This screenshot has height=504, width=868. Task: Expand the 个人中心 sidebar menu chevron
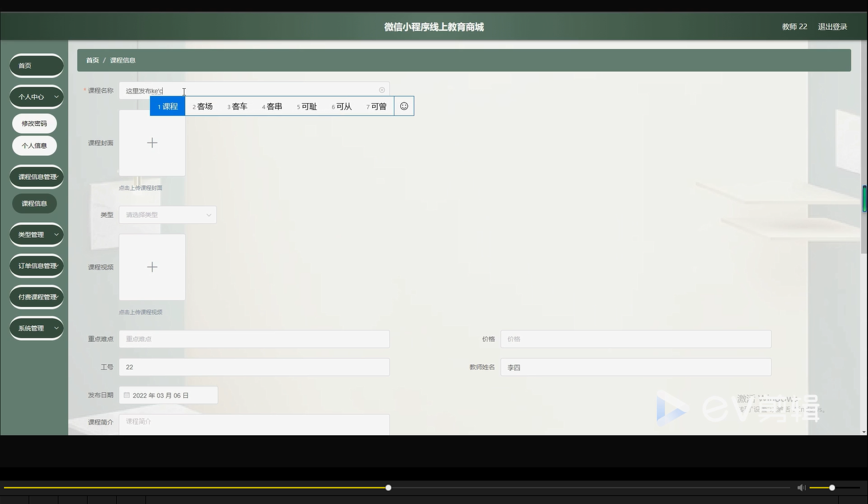click(56, 97)
